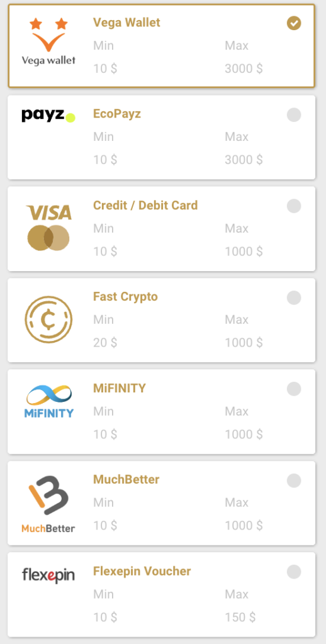The width and height of the screenshot is (326, 644).
Task: Choose the Credit / Debit Card title
Action: (x=145, y=205)
